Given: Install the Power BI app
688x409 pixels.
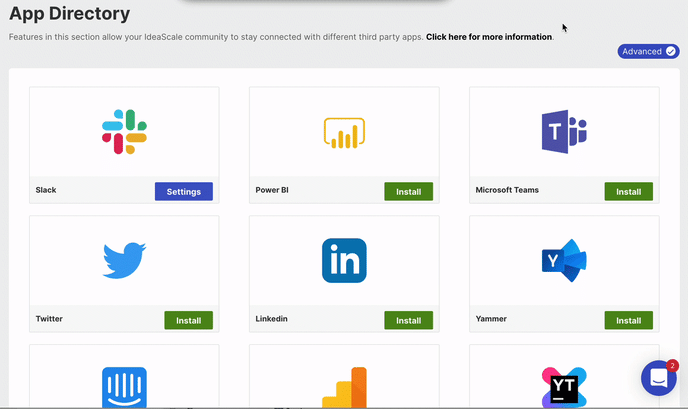Looking at the screenshot, I should click(408, 191).
